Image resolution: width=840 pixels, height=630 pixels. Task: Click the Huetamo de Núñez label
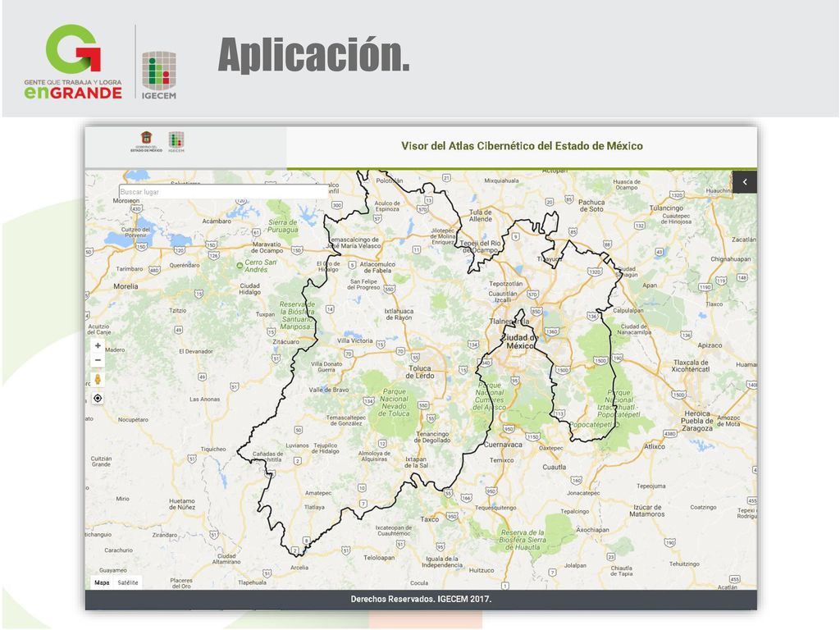(x=182, y=504)
